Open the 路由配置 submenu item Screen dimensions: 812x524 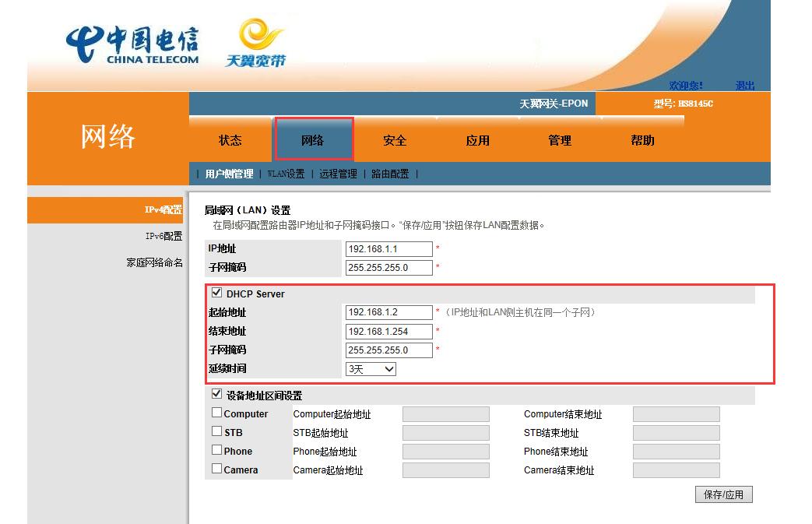(391, 174)
